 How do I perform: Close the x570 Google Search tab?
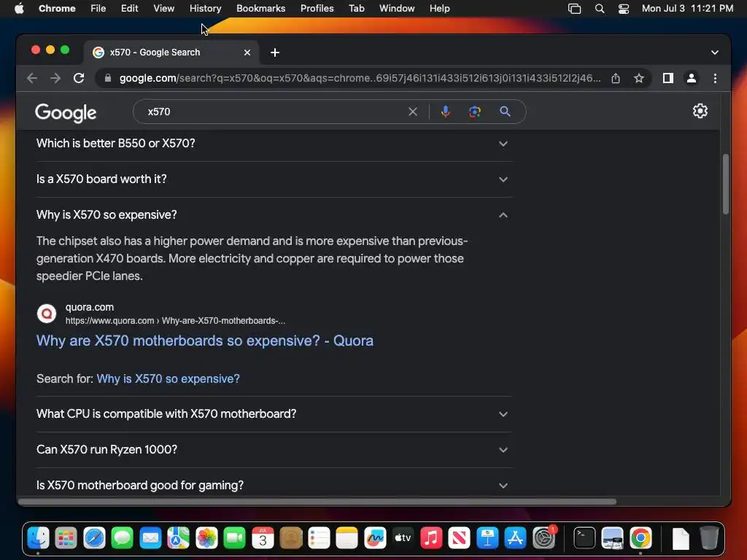pos(247,52)
